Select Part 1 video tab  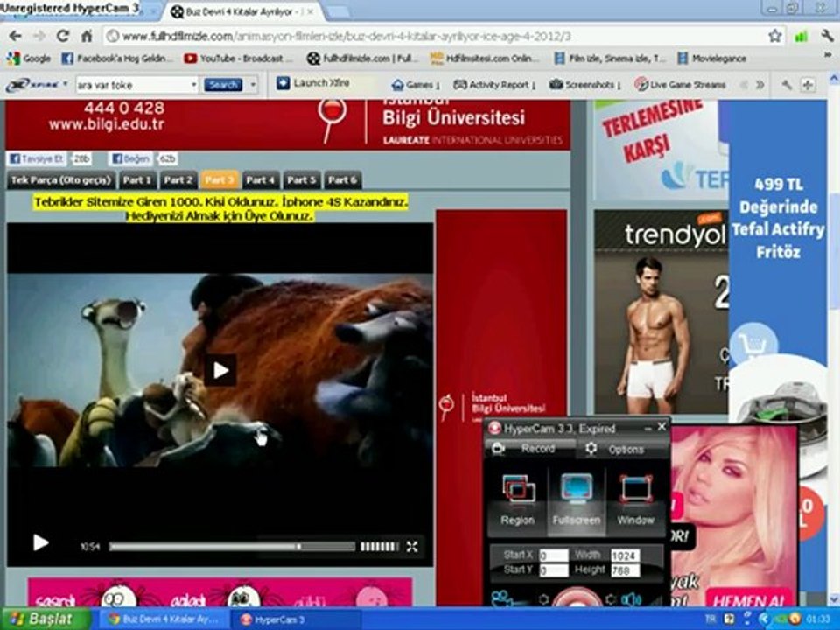[137, 180]
